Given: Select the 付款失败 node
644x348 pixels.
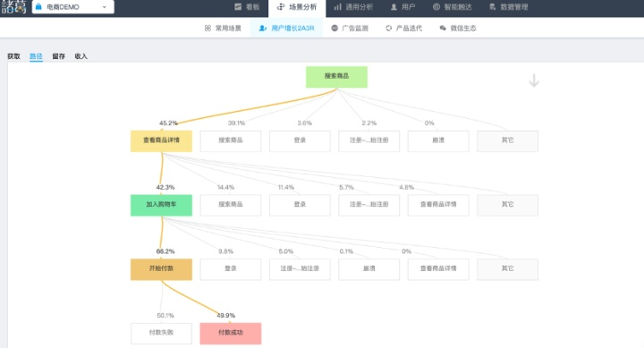Looking at the screenshot, I should point(161,334).
